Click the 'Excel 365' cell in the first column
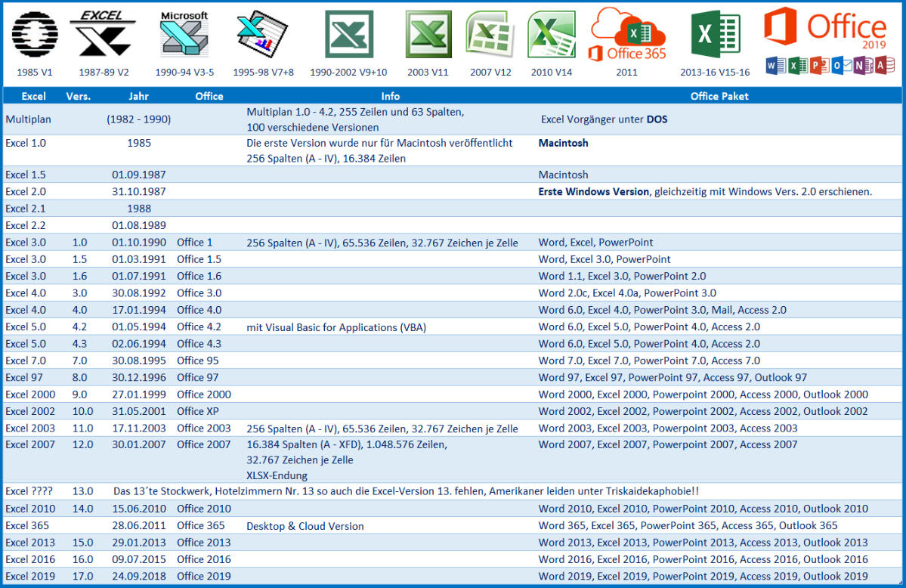Image resolution: width=906 pixels, height=588 pixels. (x=27, y=525)
